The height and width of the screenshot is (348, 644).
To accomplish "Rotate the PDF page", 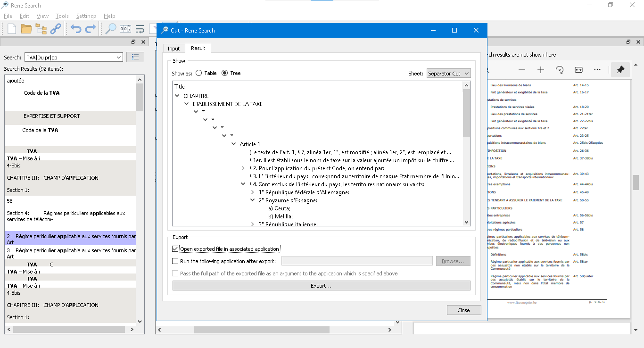I will (560, 70).
